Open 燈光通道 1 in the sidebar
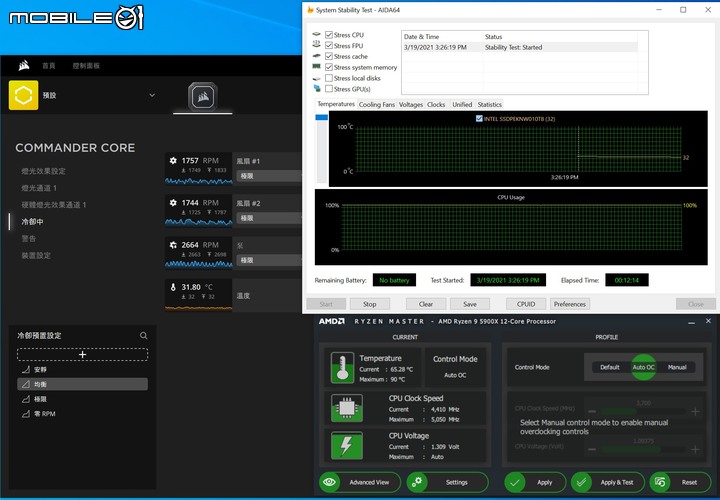Viewport: 720px width, 500px height. pos(39,188)
